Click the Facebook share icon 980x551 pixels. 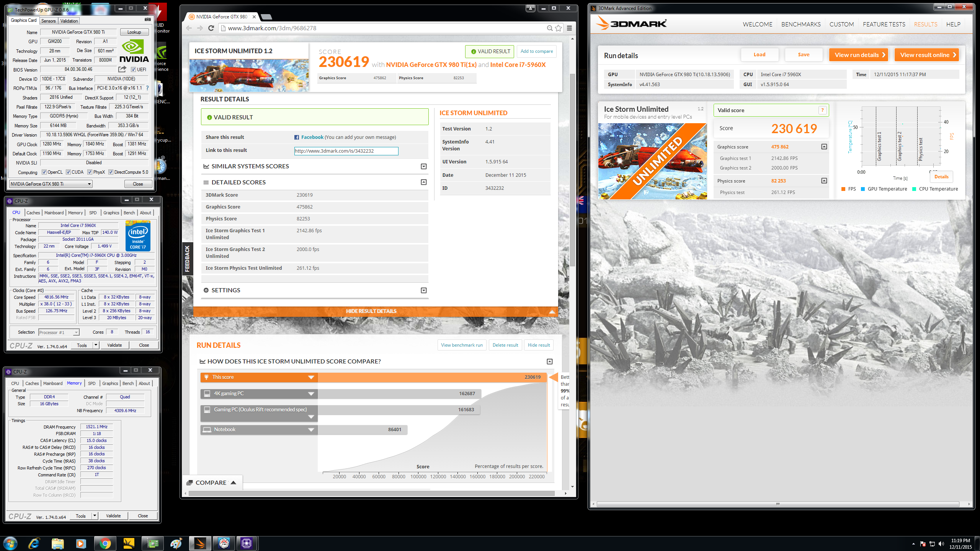(297, 137)
